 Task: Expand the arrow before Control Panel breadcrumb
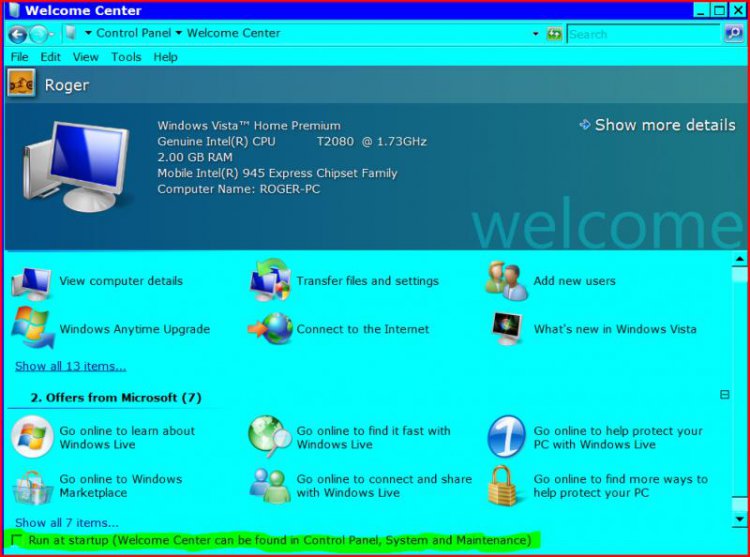[x=88, y=33]
